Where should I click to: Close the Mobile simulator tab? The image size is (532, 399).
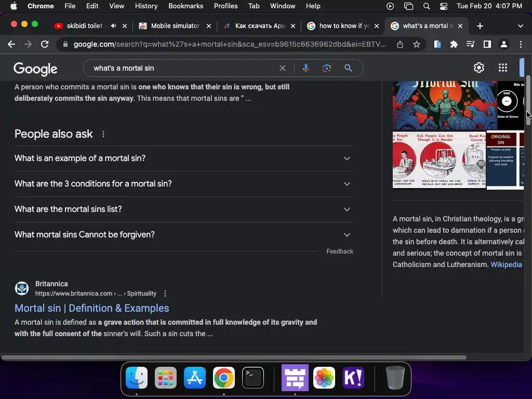click(209, 26)
